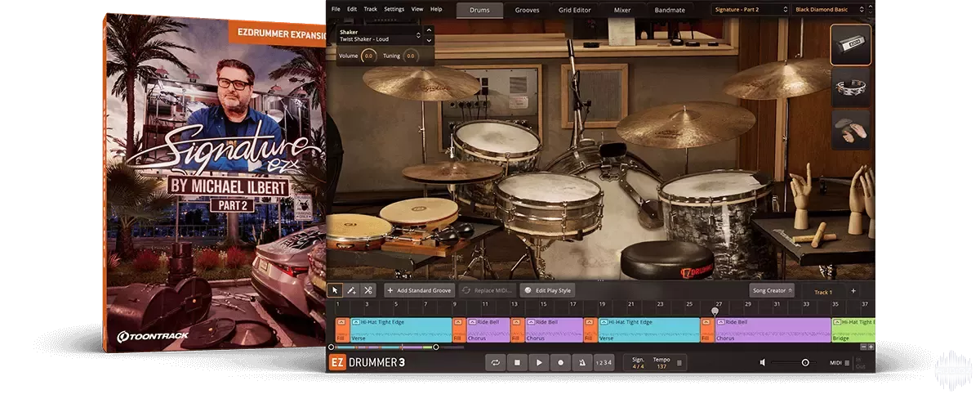
Task: Click the EZdrummer drum throne
Action: (668, 262)
